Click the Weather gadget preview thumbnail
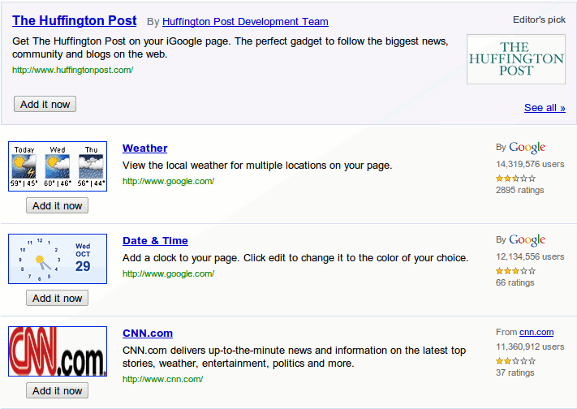 coord(57,166)
